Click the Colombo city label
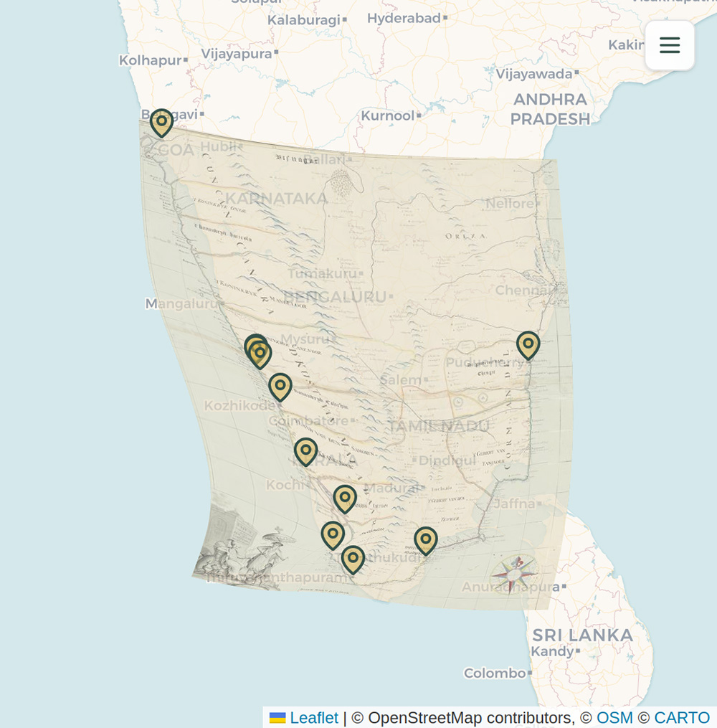 [495, 673]
